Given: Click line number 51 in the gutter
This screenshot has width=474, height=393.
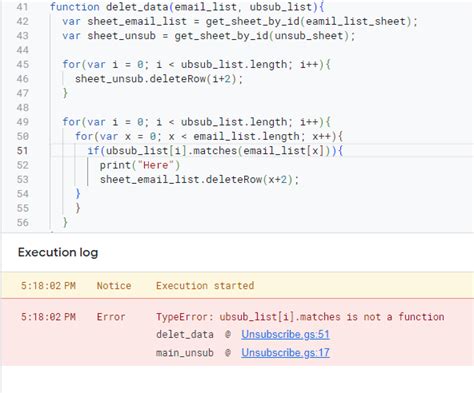Looking at the screenshot, I should tap(22, 151).
